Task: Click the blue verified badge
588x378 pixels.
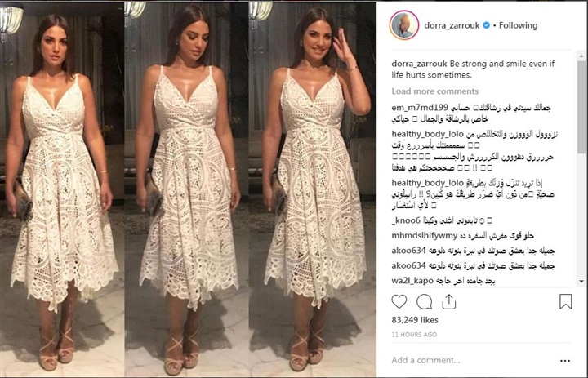Action: point(486,25)
